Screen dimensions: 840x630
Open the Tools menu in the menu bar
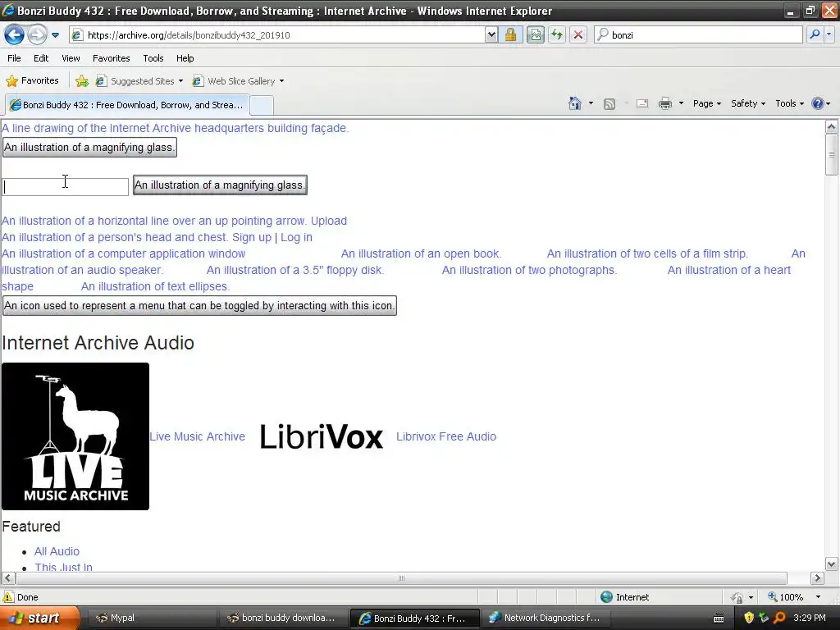pos(153,58)
